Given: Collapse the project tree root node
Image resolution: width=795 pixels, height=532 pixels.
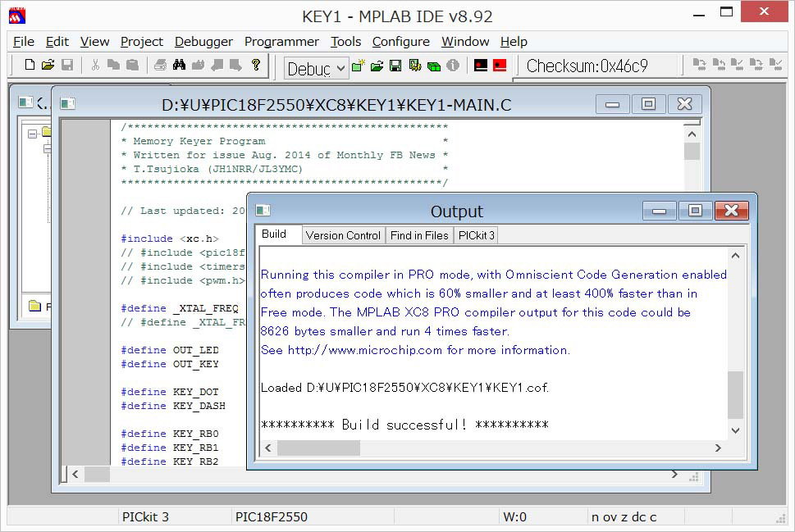Looking at the screenshot, I should [x=33, y=134].
